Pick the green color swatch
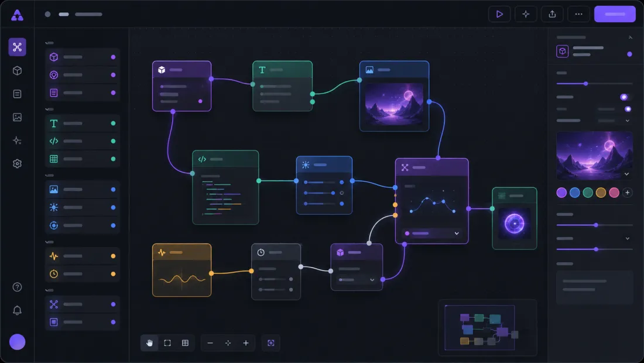The image size is (644, 363). (x=588, y=193)
